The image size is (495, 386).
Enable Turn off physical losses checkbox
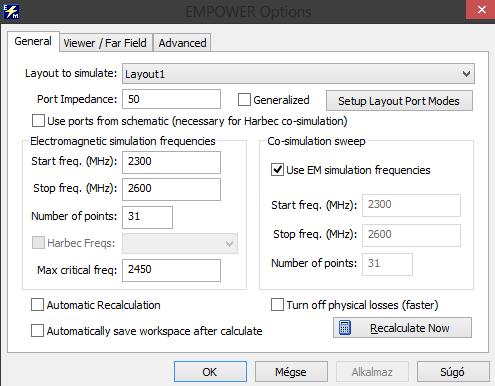pos(277,305)
